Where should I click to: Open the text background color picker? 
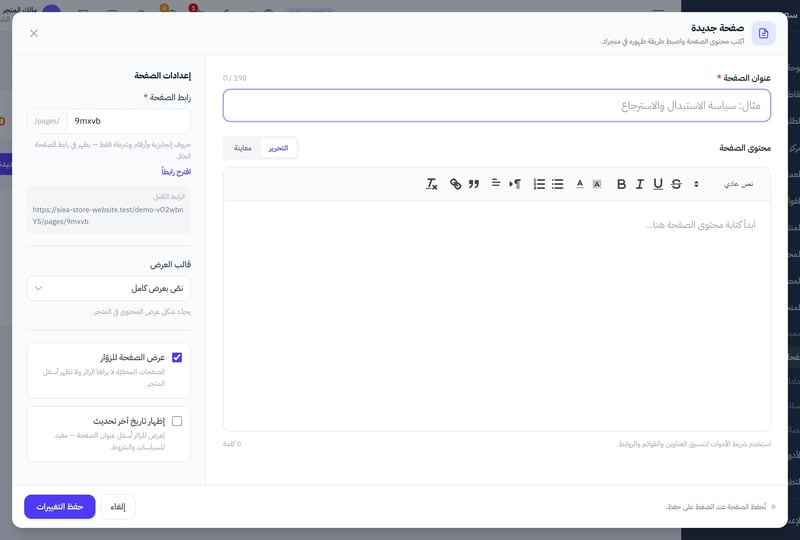pos(597,184)
